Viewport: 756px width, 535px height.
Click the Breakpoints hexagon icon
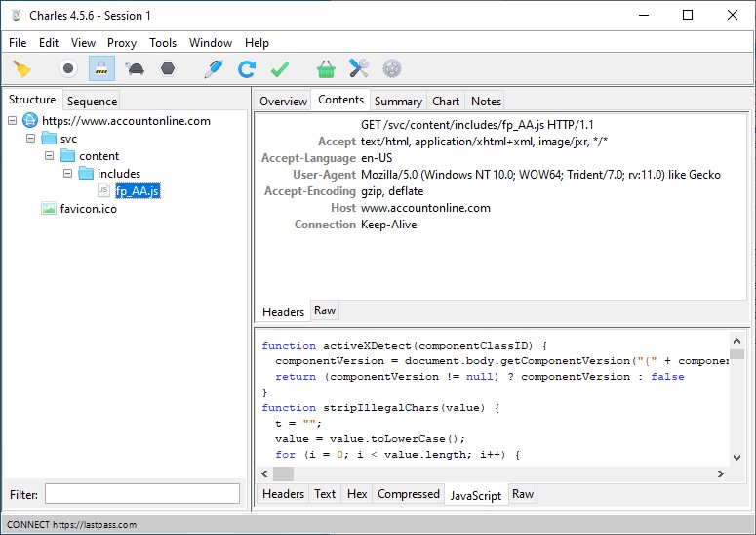click(168, 68)
